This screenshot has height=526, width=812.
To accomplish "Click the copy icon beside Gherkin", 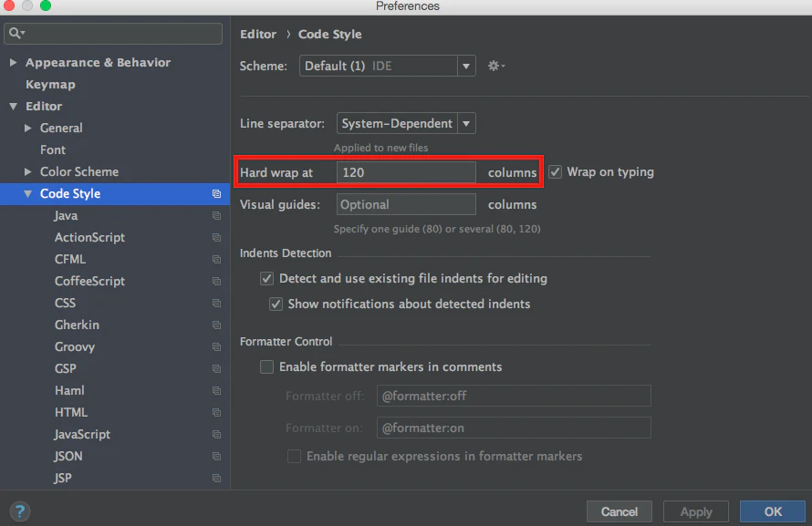I will tap(216, 325).
